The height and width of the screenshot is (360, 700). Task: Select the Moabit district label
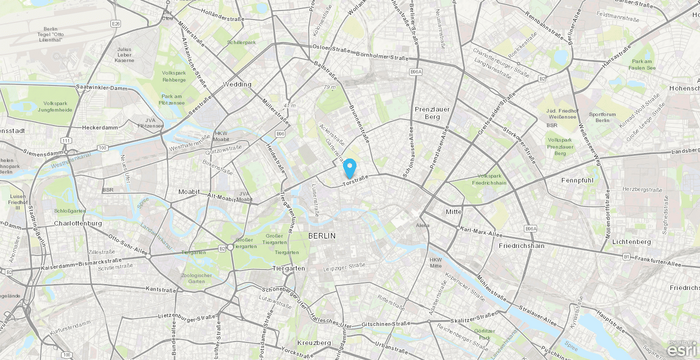pyautogui.click(x=188, y=192)
